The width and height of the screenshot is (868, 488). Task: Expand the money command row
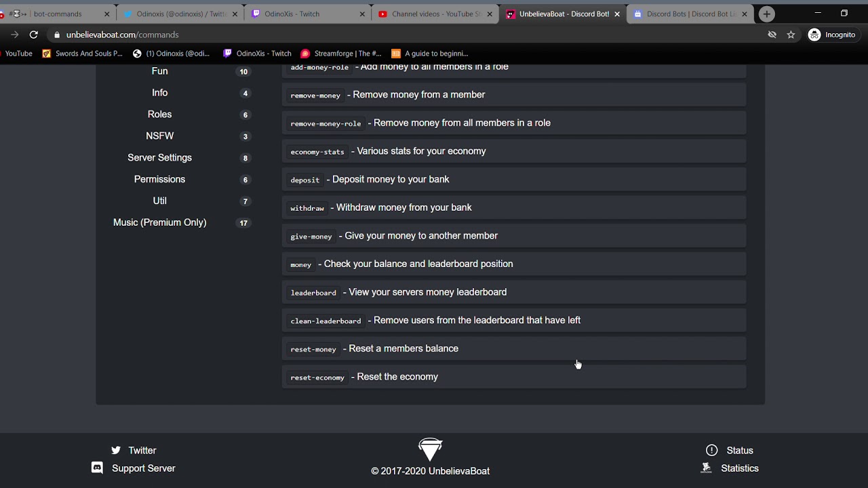pyautogui.click(x=514, y=264)
